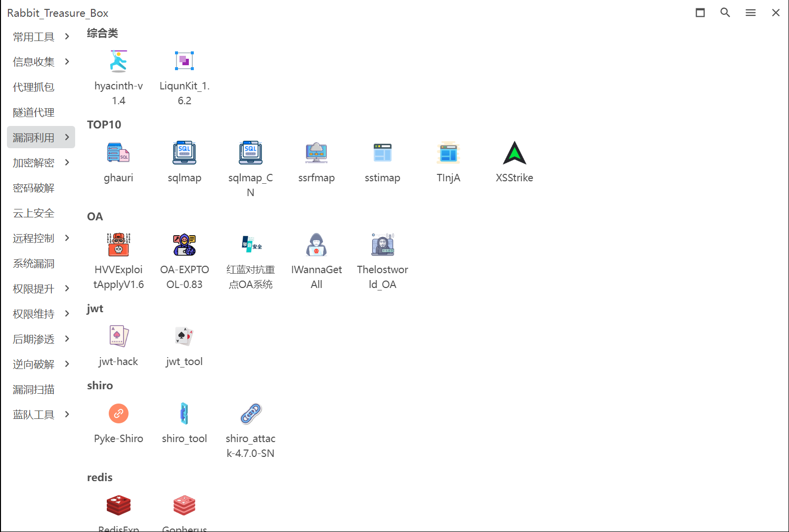Launch the jwt-hack tool icon
The image size is (789, 532).
coord(119,337)
